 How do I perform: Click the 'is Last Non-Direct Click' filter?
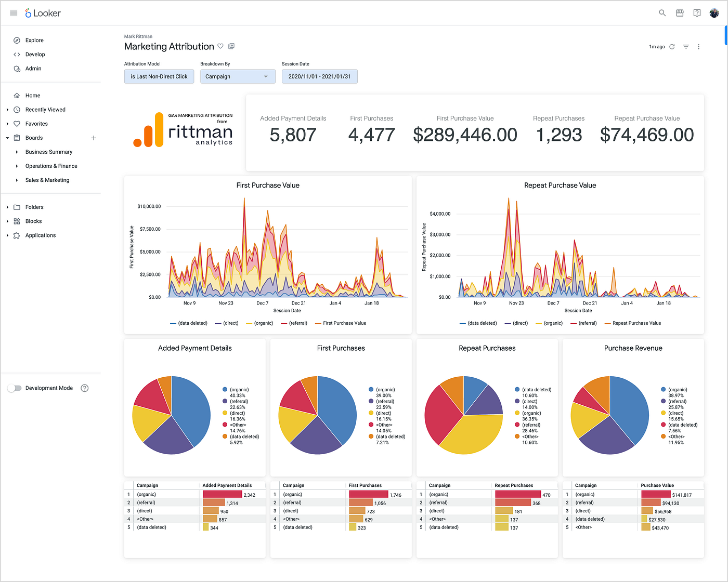pos(159,76)
